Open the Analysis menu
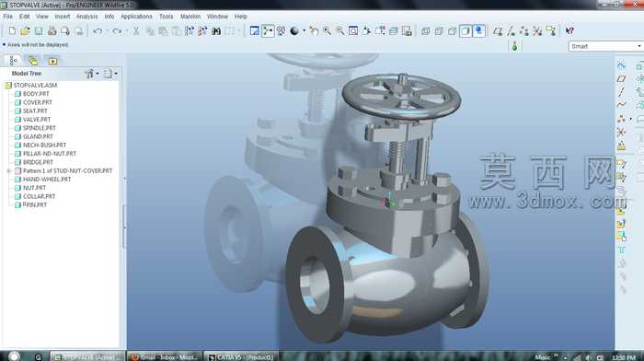 87,17
